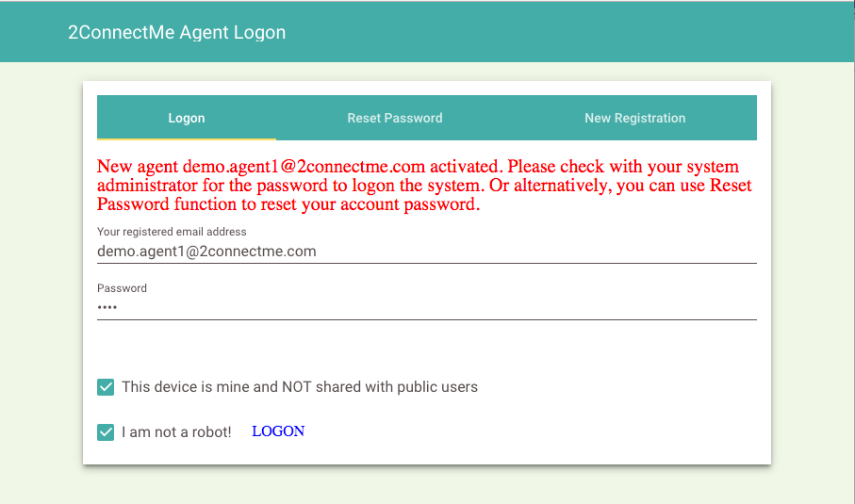Go to the New Registration tab
This screenshot has height=504, width=855.
coord(634,118)
